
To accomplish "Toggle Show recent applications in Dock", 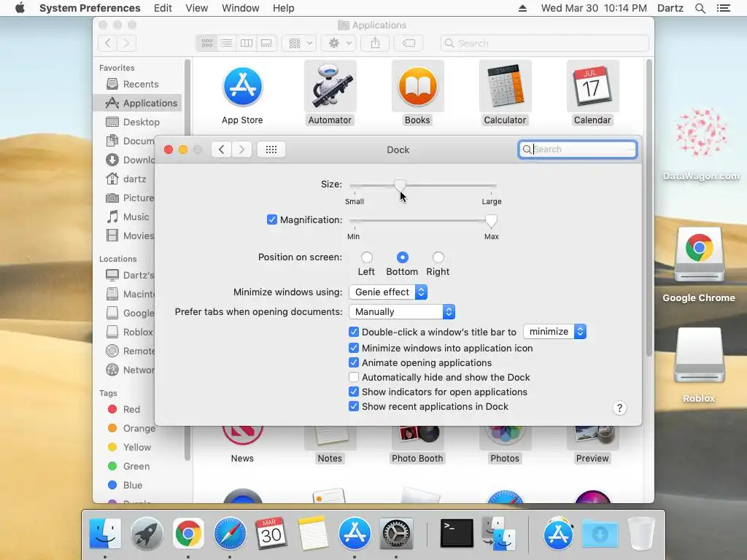I will coord(354,407).
